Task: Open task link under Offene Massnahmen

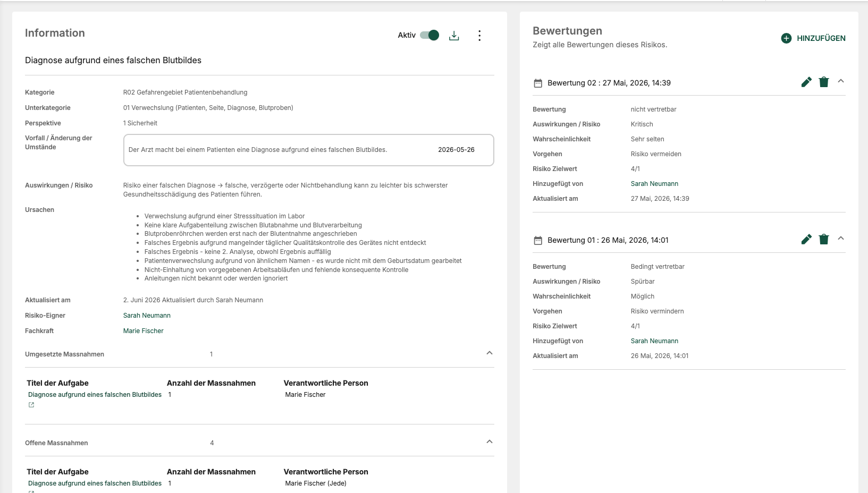Action: (x=95, y=483)
